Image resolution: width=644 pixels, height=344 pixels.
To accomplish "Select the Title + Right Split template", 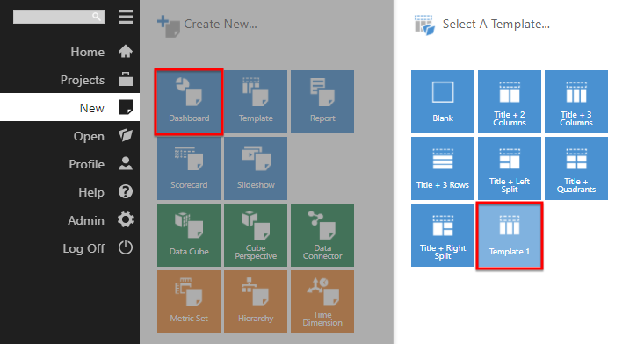I will (x=443, y=235).
